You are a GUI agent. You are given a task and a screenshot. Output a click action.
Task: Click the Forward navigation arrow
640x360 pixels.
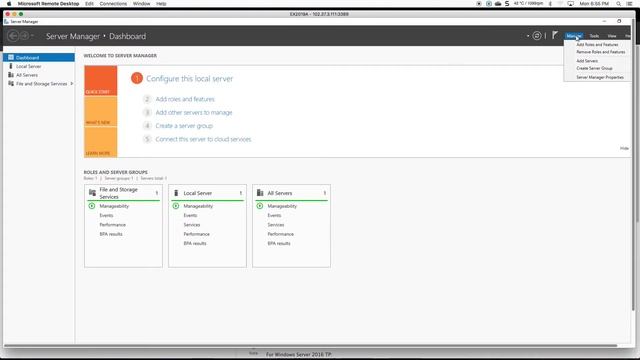24,36
